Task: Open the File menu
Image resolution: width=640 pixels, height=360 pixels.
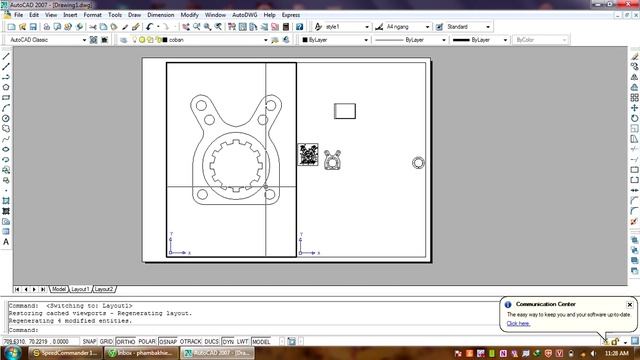Action: click(18, 15)
